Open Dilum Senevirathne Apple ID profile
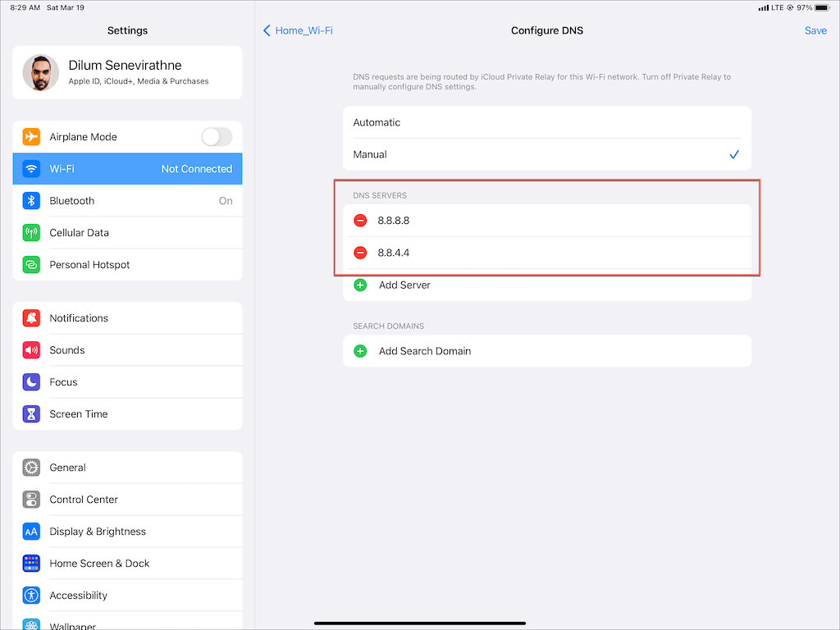Image resolution: width=840 pixels, height=630 pixels. 127,72
